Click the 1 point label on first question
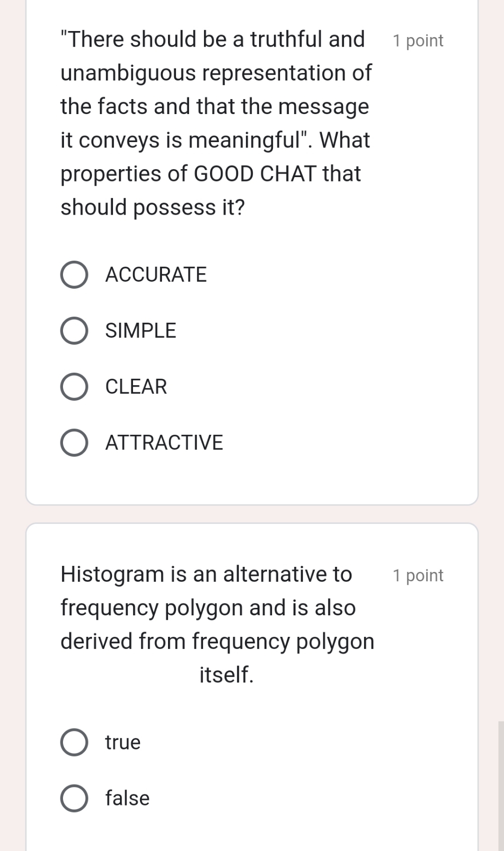 [418, 41]
